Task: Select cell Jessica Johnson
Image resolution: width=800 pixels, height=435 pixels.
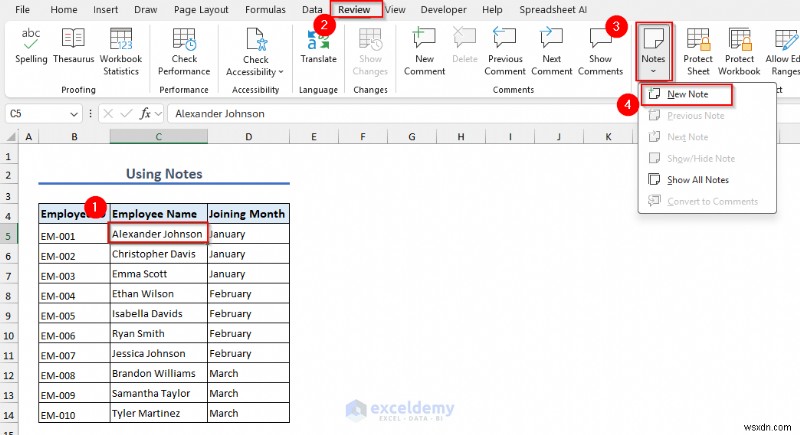Action: (x=159, y=353)
